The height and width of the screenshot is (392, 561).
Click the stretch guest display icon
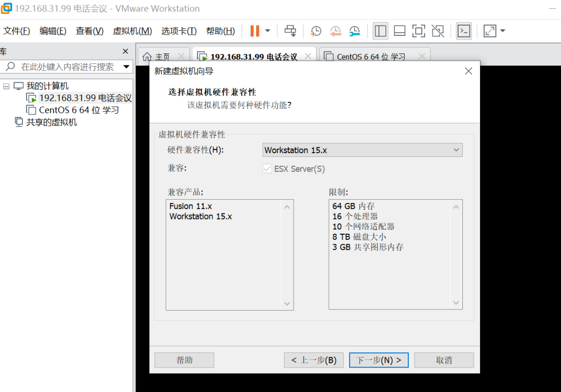pyautogui.click(x=490, y=31)
